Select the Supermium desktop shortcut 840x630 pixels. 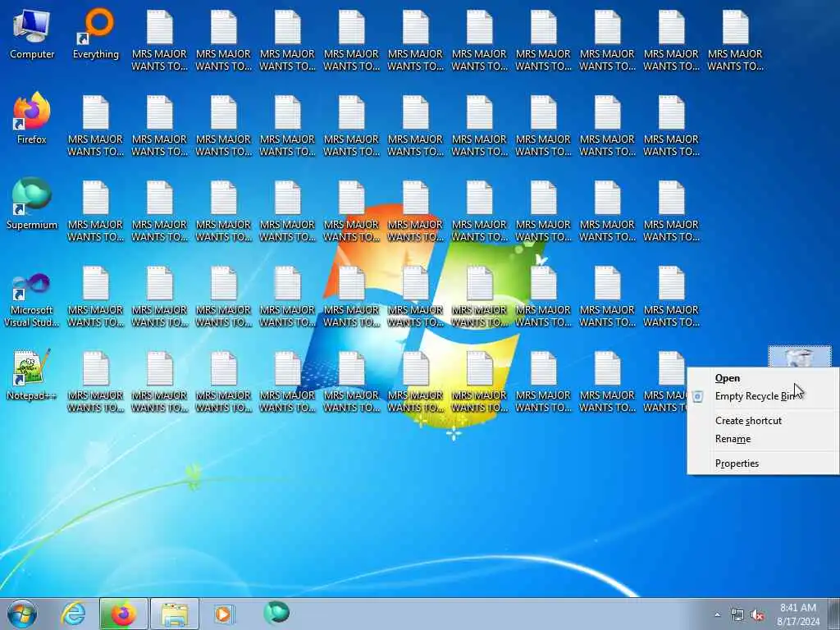(x=32, y=204)
